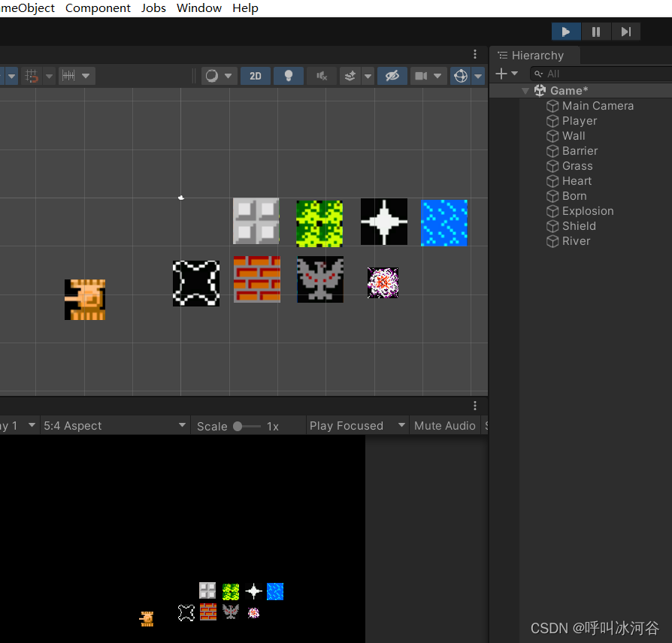The width and height of the screenshot is (672, 643).
Task: Select Wall in the Hierarchy
Action: coord(574,136)
